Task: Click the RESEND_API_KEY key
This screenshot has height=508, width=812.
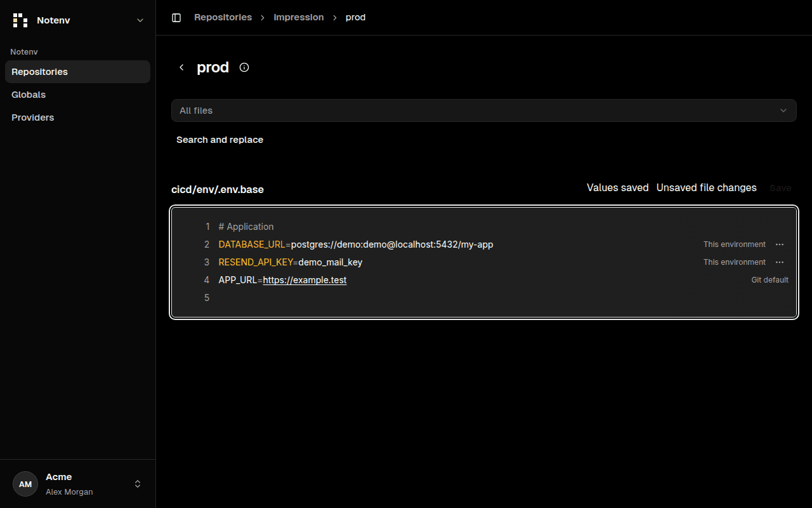Action: 256,262
